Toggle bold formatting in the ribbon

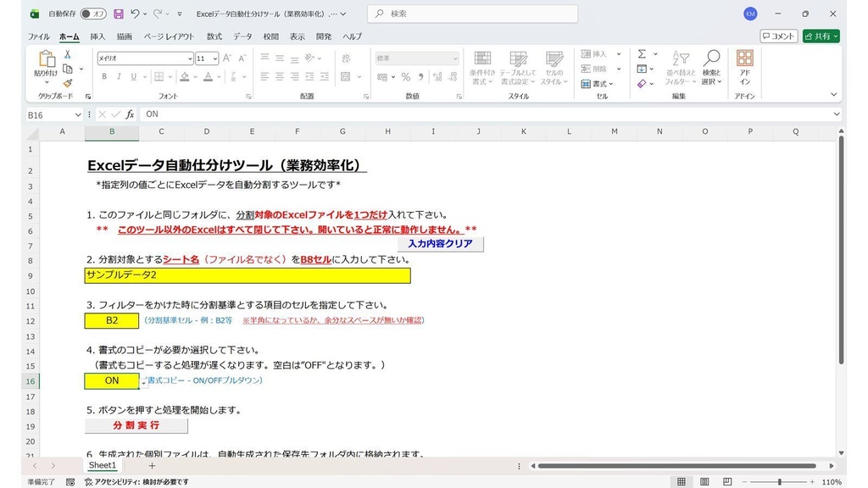click(105, 76)
